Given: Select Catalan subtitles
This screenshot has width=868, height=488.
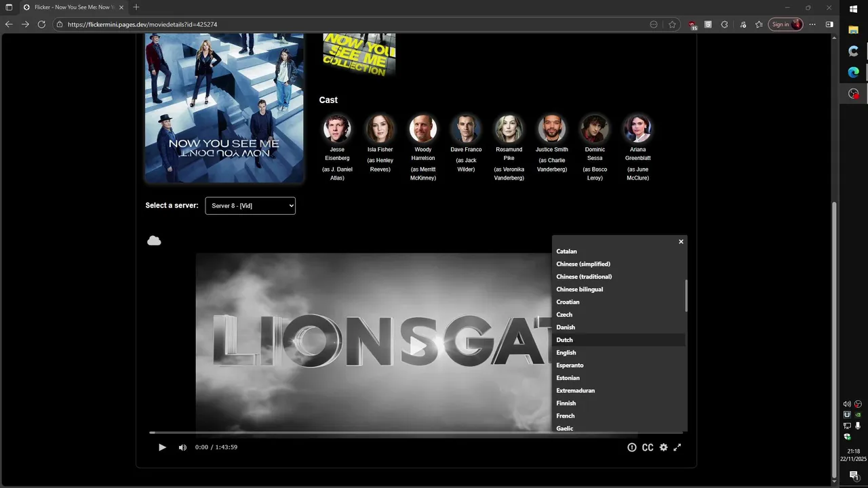Looking at the screenshot, I should [x=618, y=251].
